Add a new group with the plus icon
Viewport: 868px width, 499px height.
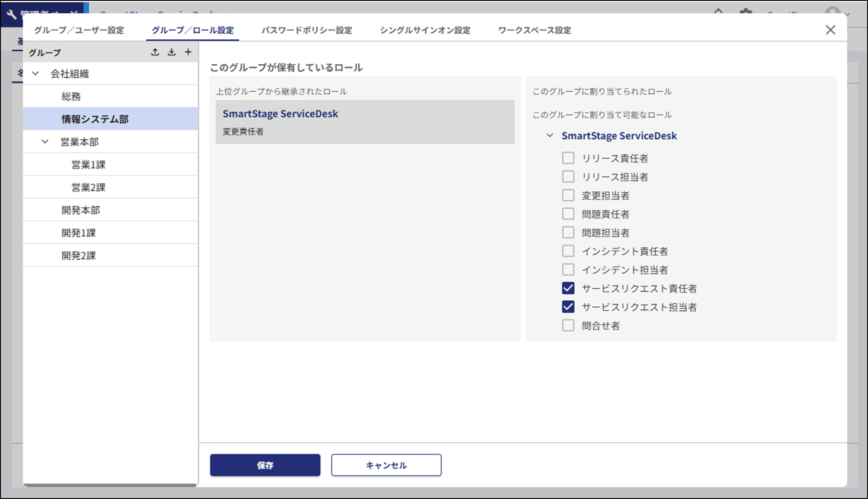pos(188,52)
